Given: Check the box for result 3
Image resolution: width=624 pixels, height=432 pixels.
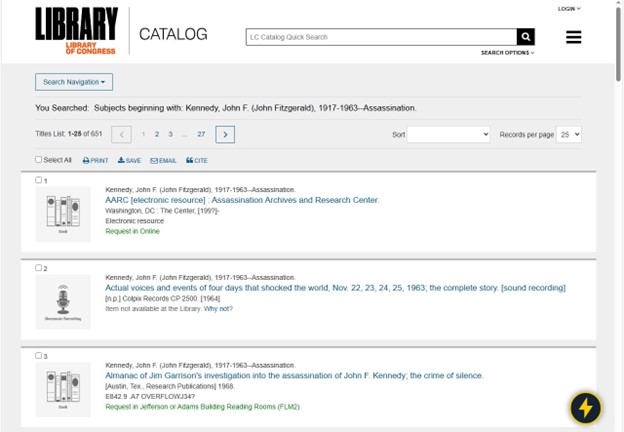Looking at the screenshot, I should pos(39,355).
